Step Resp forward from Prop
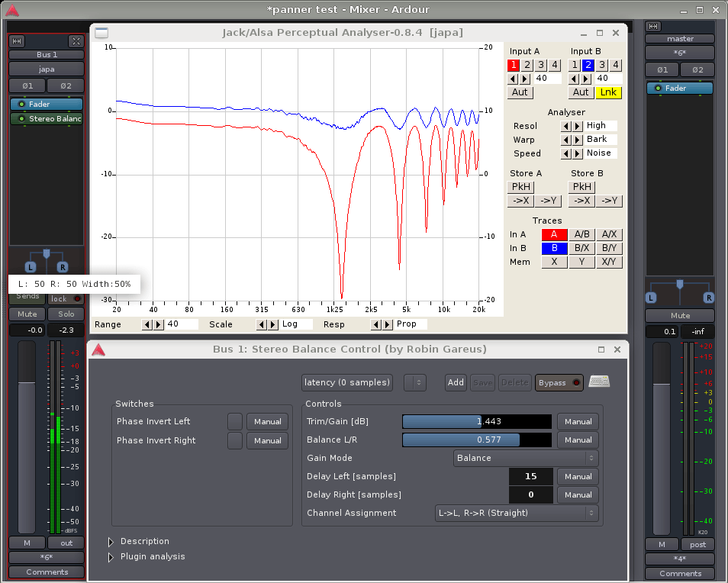The width and height of the screenshot is (728, 583). click(x=388, y=324)
